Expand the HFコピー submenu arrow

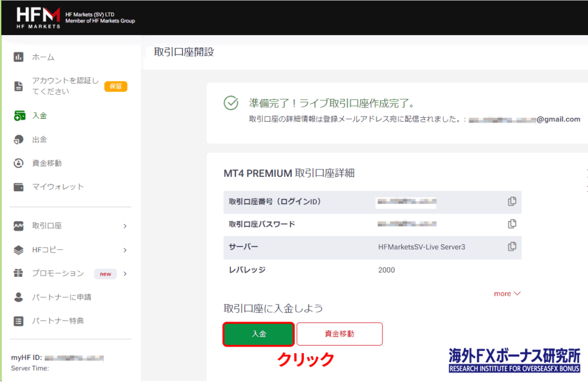point(125,250)
